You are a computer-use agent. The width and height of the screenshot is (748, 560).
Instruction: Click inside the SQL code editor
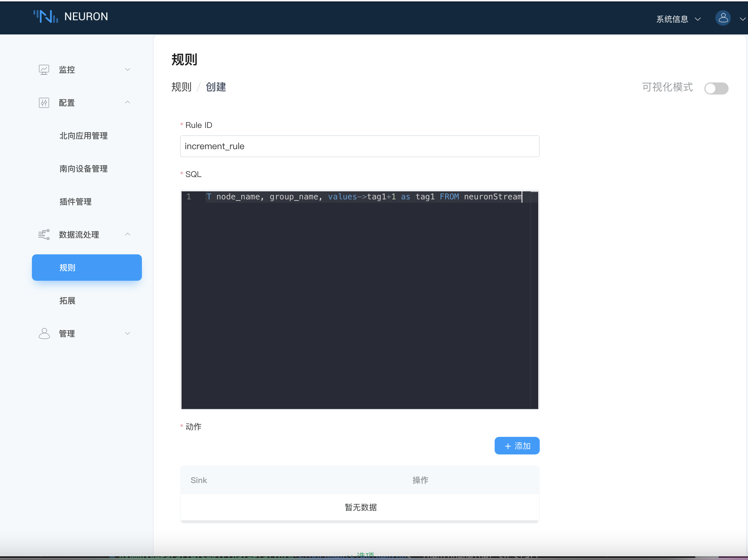[360, 300]
